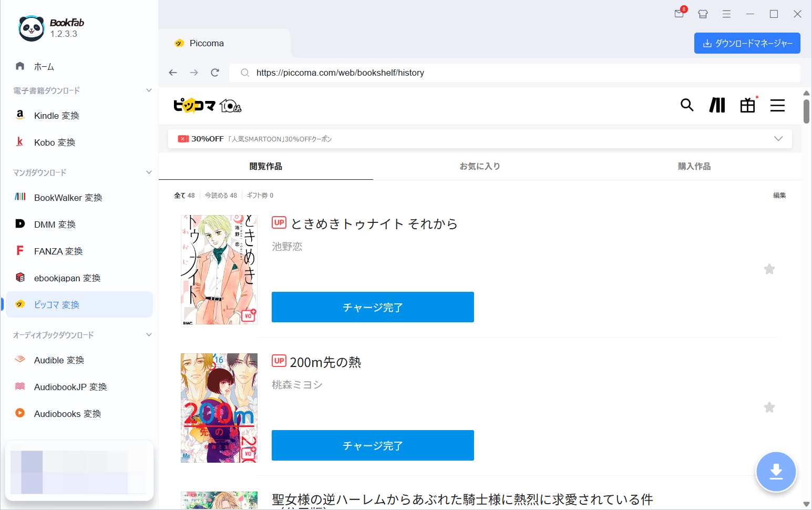This screenshot has width=812, height=510.
Task: Open 200m先の熱 cover thumbnail
Action: click(x=219, y=408)
